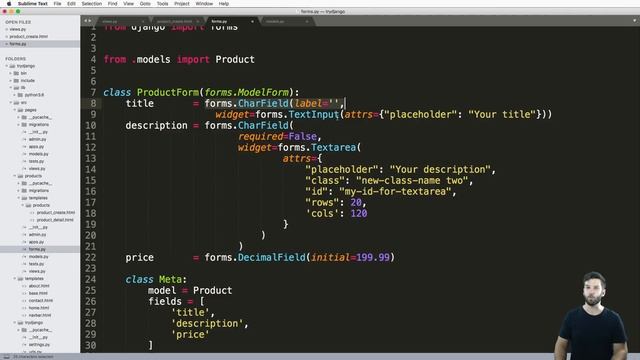This screenshot has height=360, width=640.
Task: Select forms.py under Open Files
Action: pyautogui.click(x=18, y=44)
